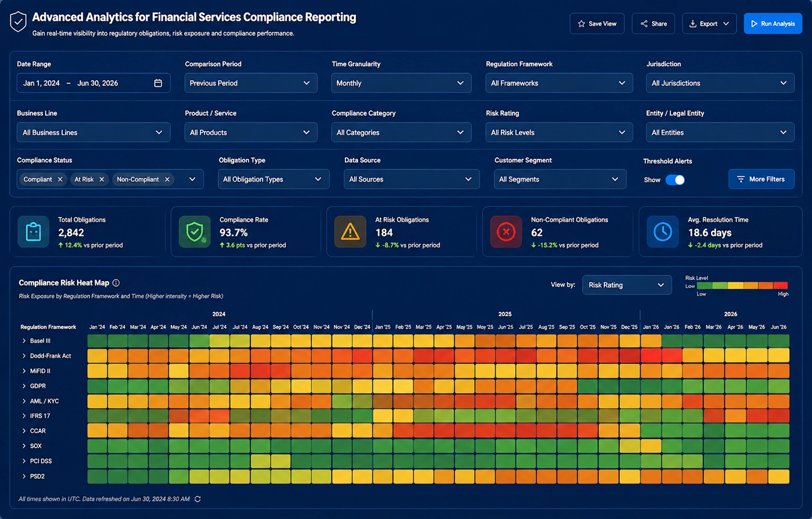Click the filter icon in More Filters

pos(741,179)
